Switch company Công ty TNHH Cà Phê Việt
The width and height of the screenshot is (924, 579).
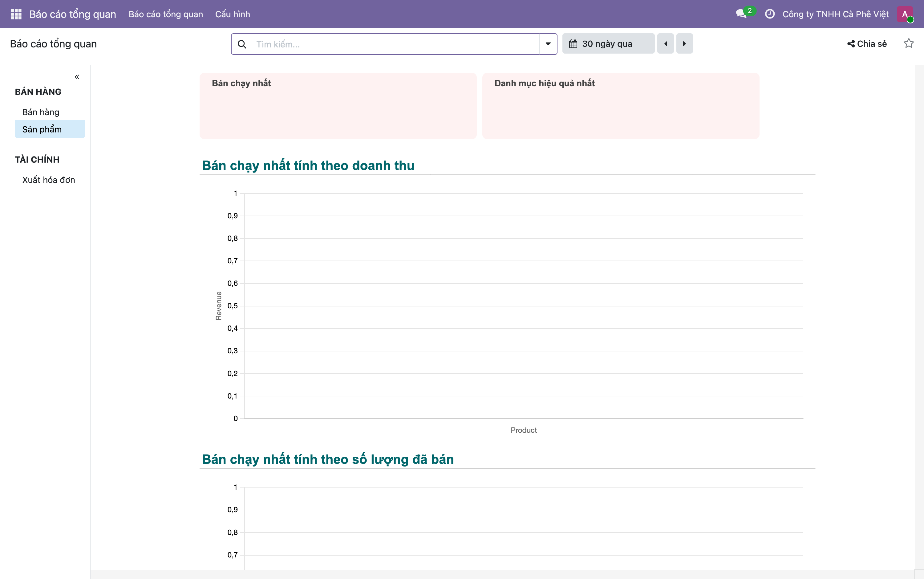pos(836,14)
